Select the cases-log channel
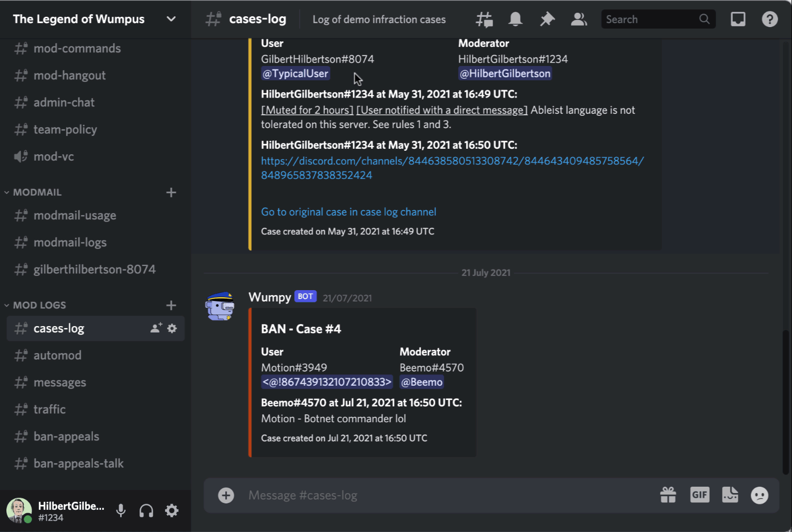 (x=96, y=328)
